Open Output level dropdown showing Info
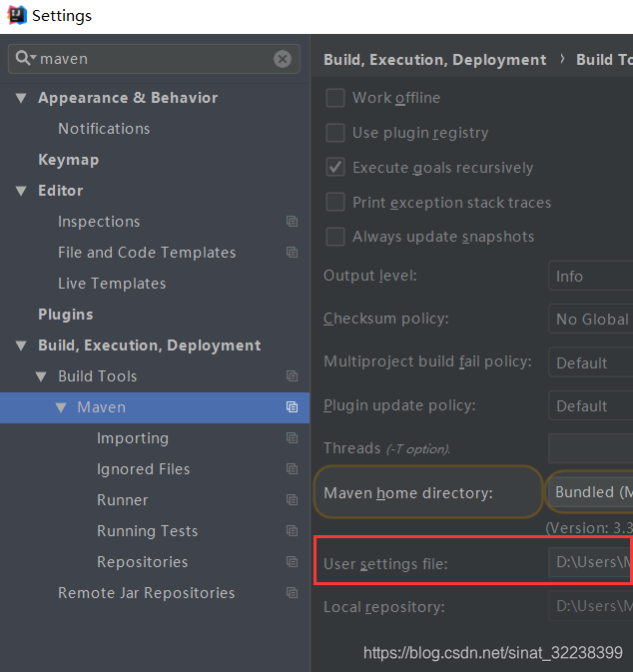This screenshot has width=633, height=672. coord(591,276)
